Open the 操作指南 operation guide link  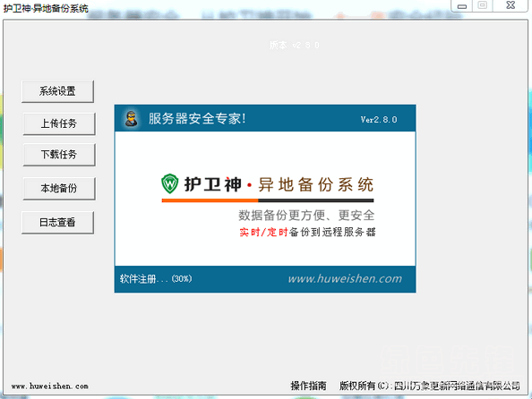308,386
